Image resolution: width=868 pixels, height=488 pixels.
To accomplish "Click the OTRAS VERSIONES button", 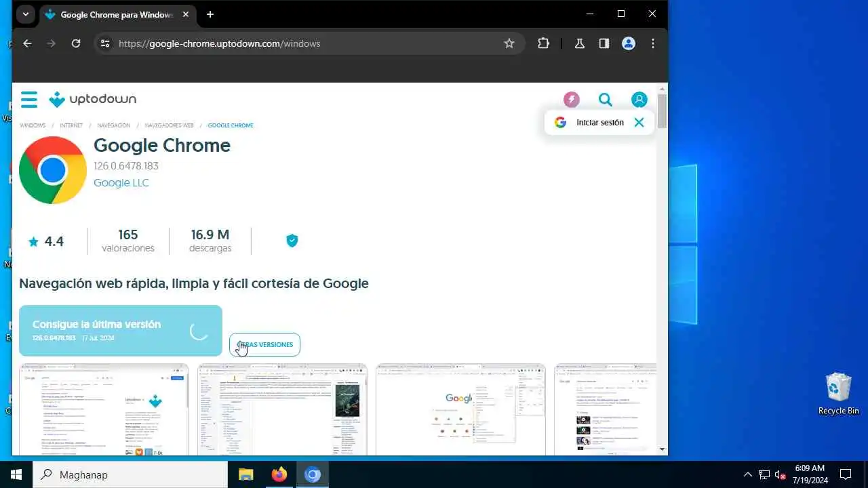I will click(264, 344).
